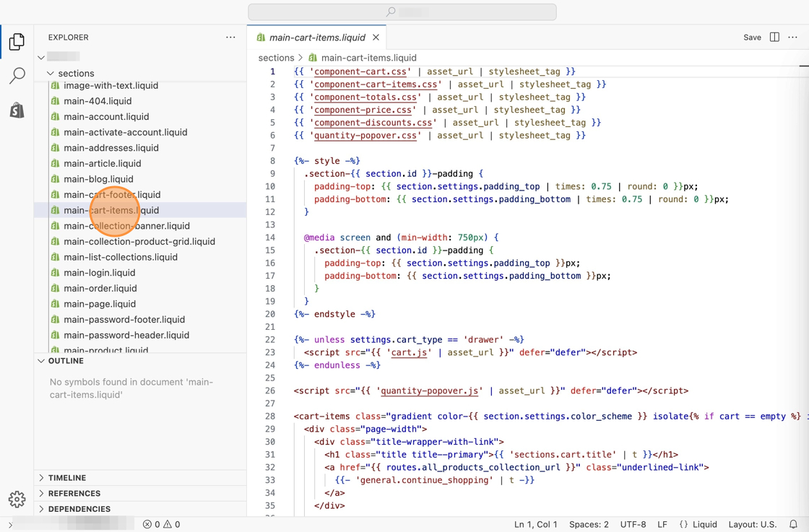
Task: Open the Explorer panel more actions menu
Action: tap(230, 38)
